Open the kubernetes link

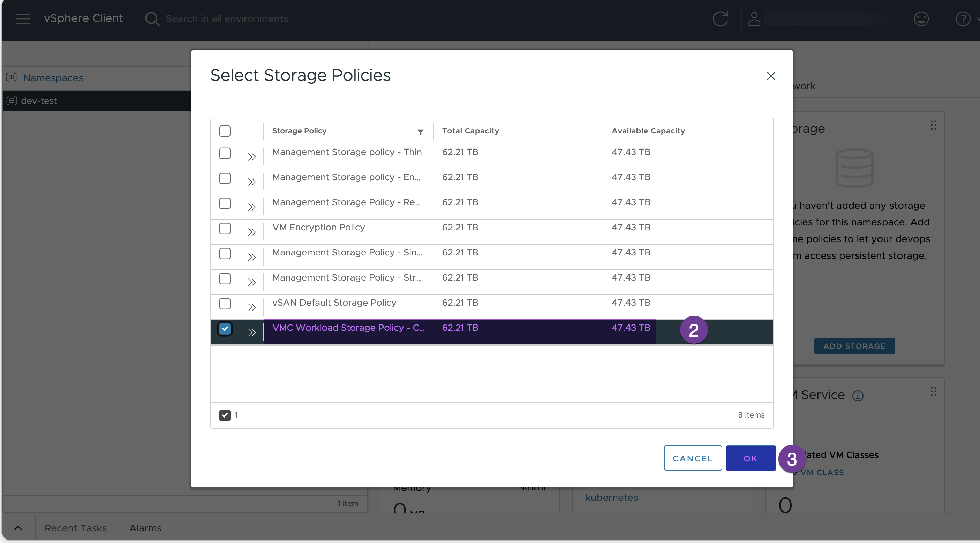tap(611, 497)
